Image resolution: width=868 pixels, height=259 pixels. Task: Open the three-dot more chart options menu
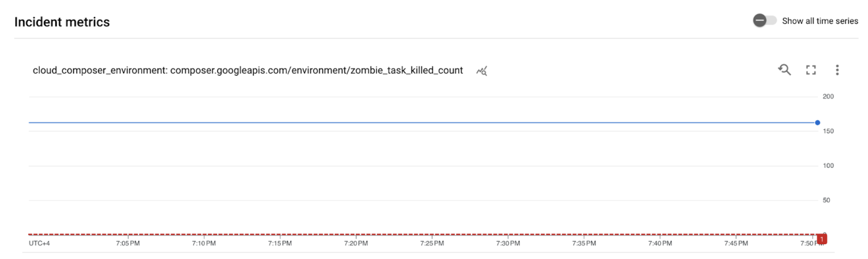click(x=837, y=70)
